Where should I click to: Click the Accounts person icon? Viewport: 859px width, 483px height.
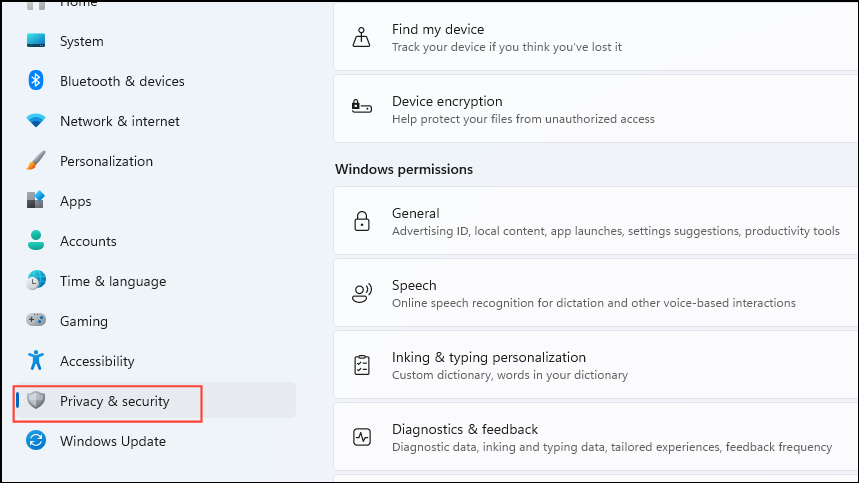36,240
